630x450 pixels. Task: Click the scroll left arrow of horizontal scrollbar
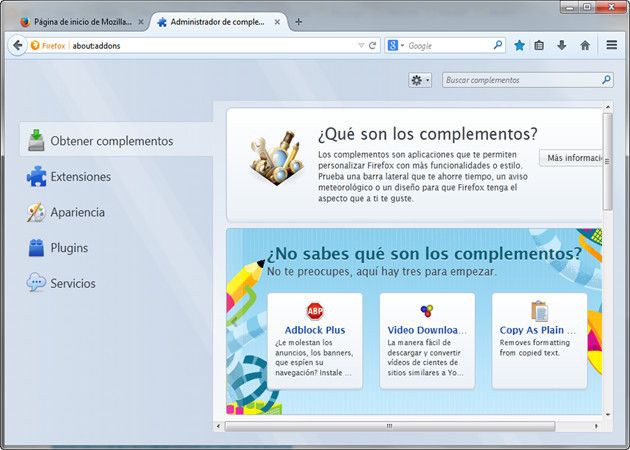point(218,426)
